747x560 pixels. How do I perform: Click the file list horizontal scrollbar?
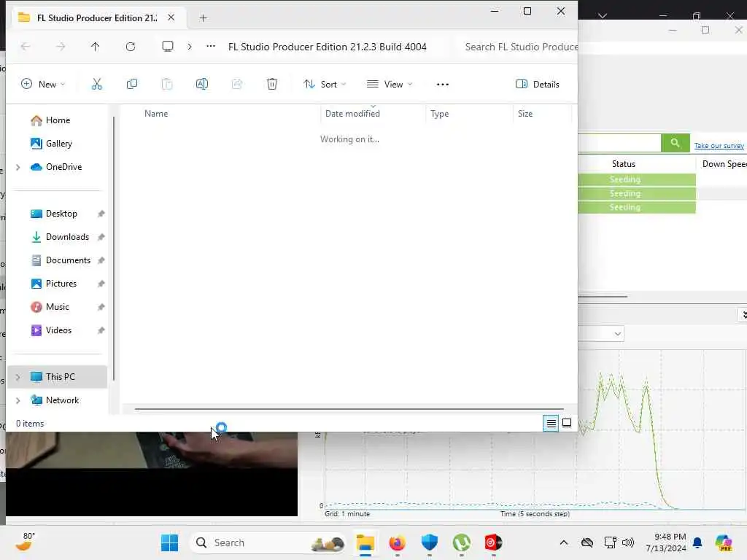(x=349, y=408)
